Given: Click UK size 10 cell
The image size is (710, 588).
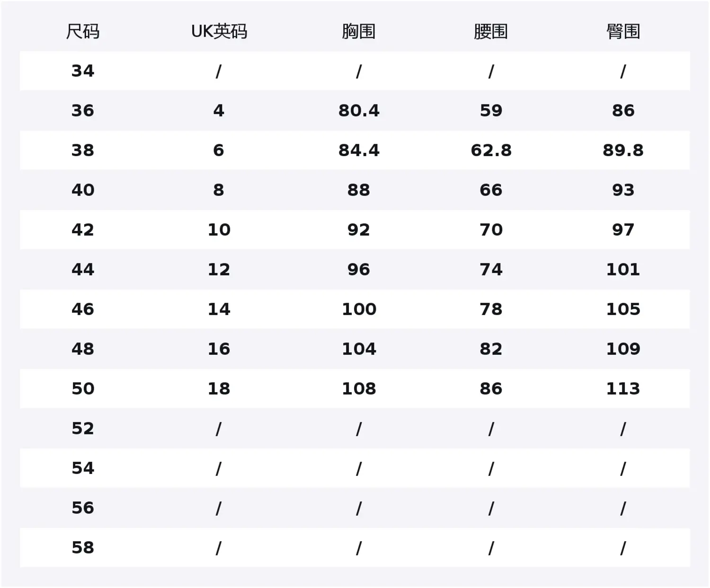Looking at the screenshot, I should pyautogui.click(x=219, y=230).
